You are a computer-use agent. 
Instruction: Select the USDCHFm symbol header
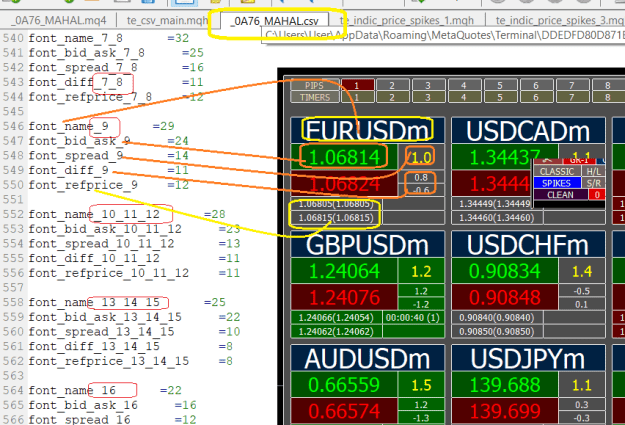(528, 244)
